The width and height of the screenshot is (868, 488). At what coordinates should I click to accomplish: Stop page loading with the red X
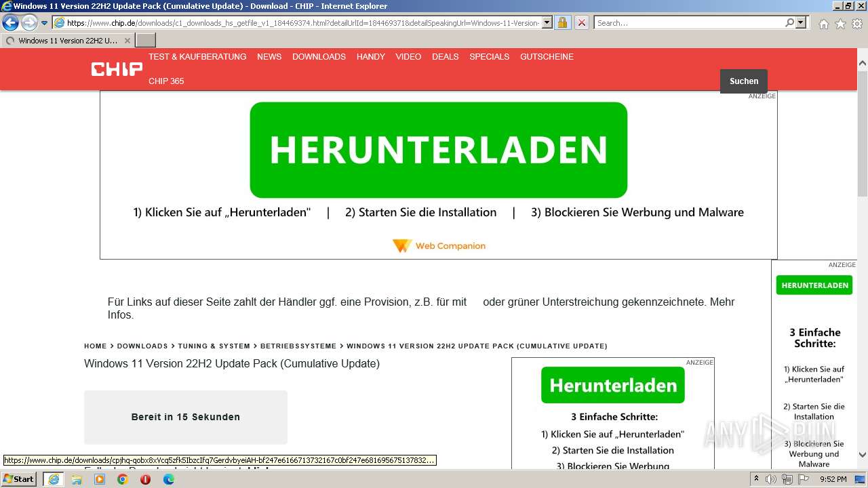[581, 22]
